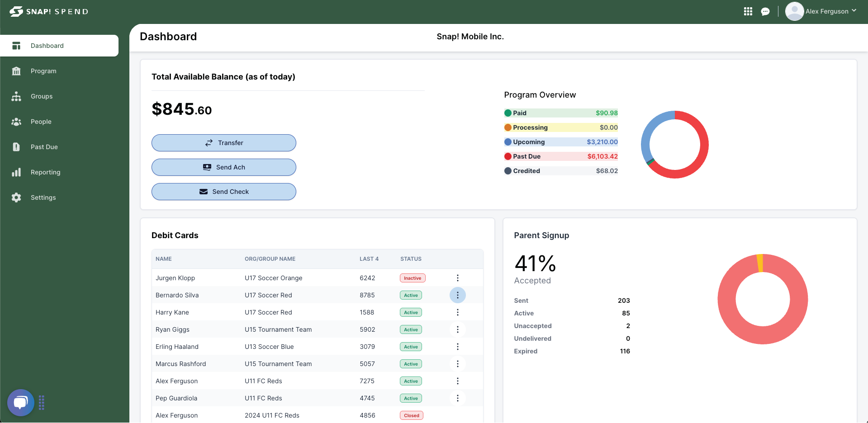Open the live chat widget bubble
Screen dimensions: 868x423
[21, 402]
